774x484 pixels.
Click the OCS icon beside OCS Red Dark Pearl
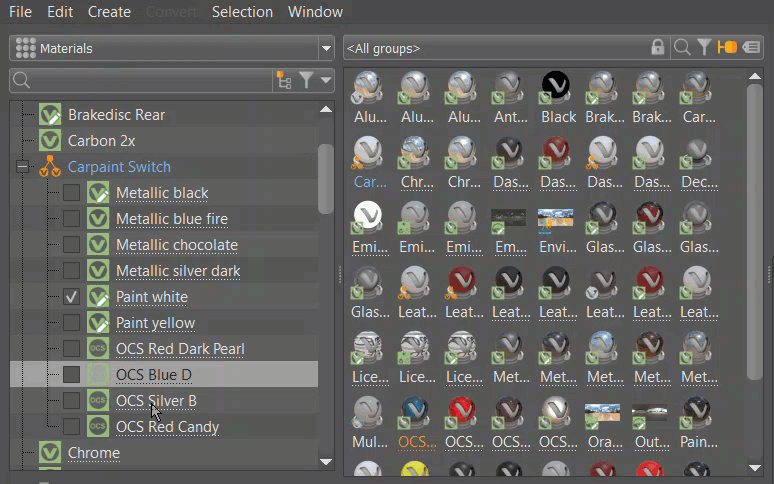98,348
